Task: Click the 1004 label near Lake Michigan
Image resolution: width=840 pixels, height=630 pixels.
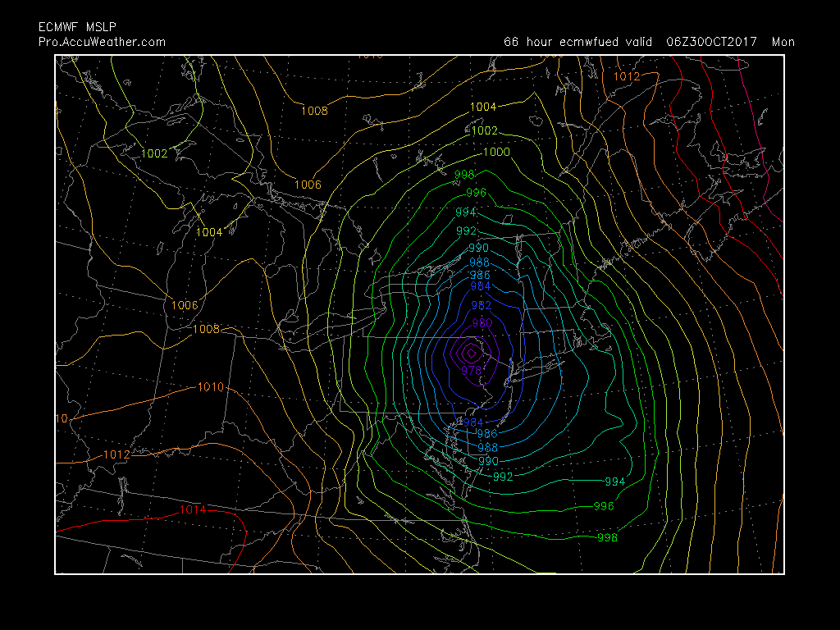Action: pos(208,232)
